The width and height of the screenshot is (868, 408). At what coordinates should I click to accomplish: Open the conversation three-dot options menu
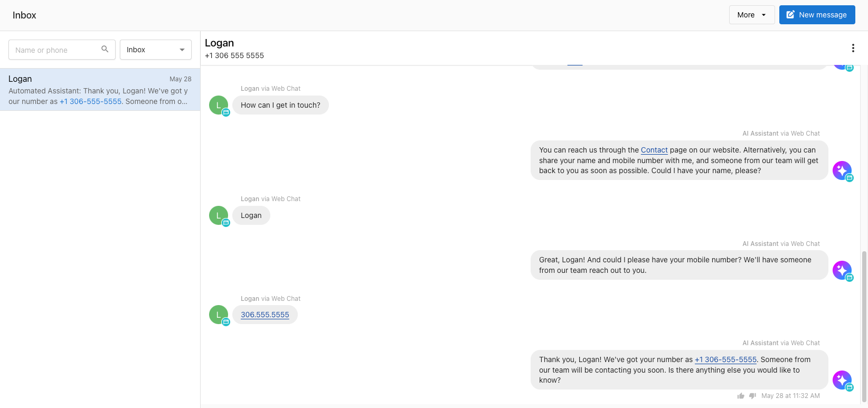(x=853, y=48)
